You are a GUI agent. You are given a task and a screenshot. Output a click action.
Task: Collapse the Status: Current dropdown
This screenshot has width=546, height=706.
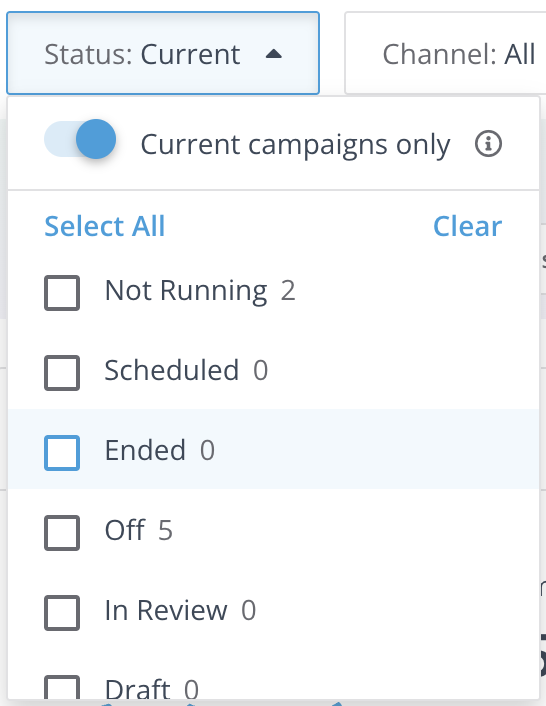(x=163, y=53)
